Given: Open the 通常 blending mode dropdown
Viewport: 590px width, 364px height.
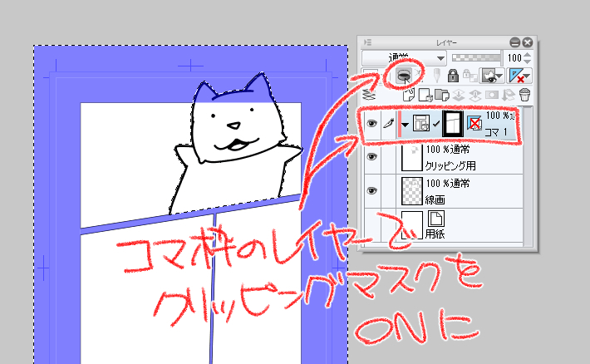Looking at the screenshot, I should (404, 58).
